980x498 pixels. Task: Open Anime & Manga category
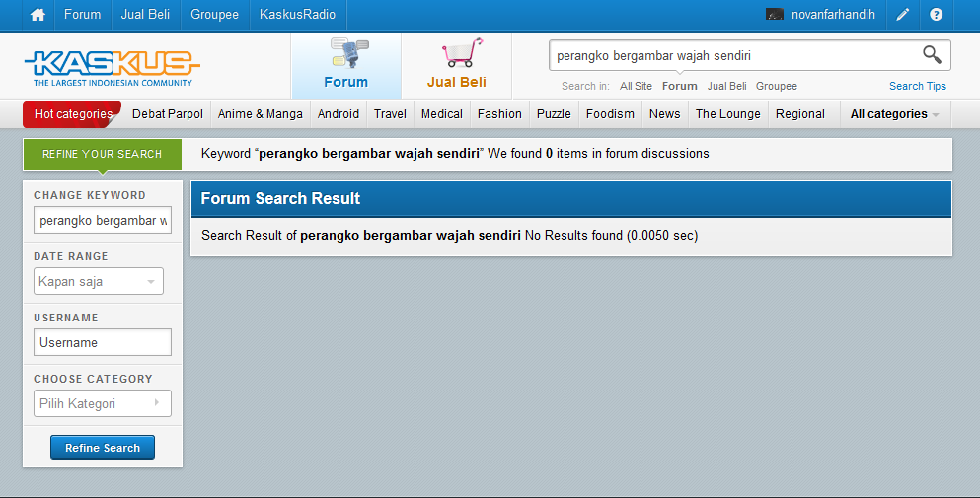click(260, 114)
